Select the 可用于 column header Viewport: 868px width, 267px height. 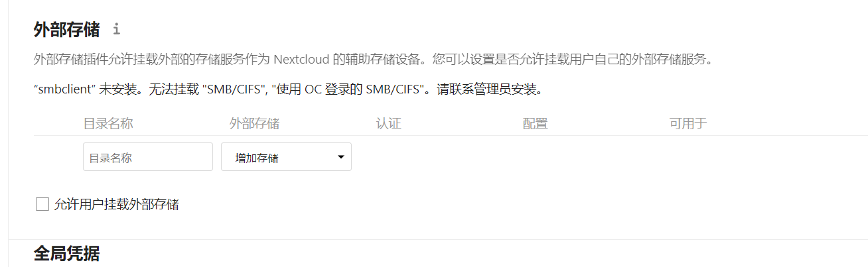click(x=688, y=124)
